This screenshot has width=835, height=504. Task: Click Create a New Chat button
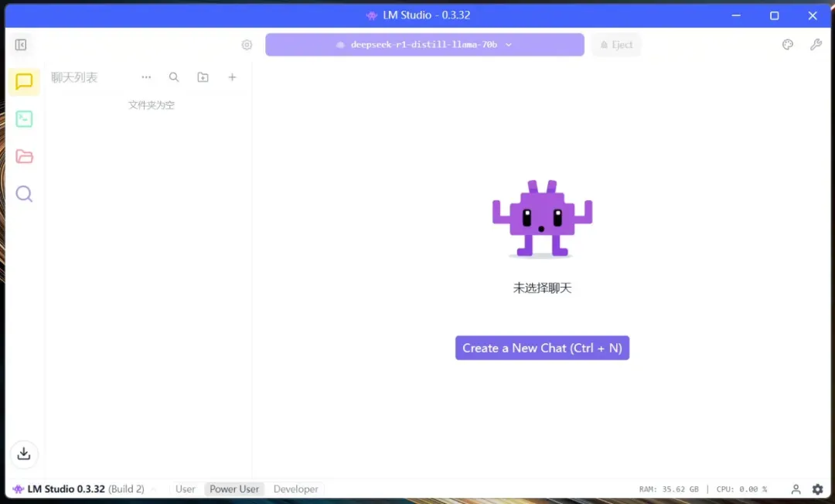(x=542, y=348)
